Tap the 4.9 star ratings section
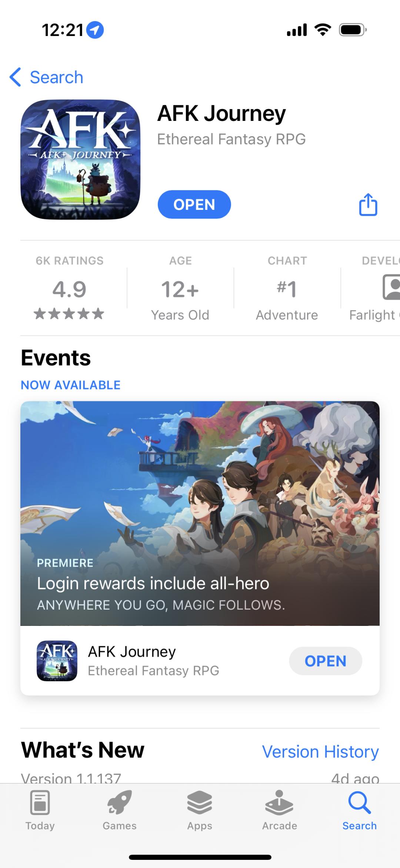Image resolution: width=400 pixels, height=868 pixels. click(70, 288)
